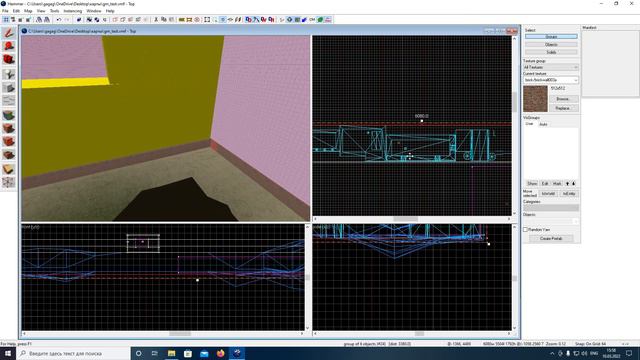The width and height of the screenshot is (640, 360).
Task: Click the taskbar search box
Action: 73,353
